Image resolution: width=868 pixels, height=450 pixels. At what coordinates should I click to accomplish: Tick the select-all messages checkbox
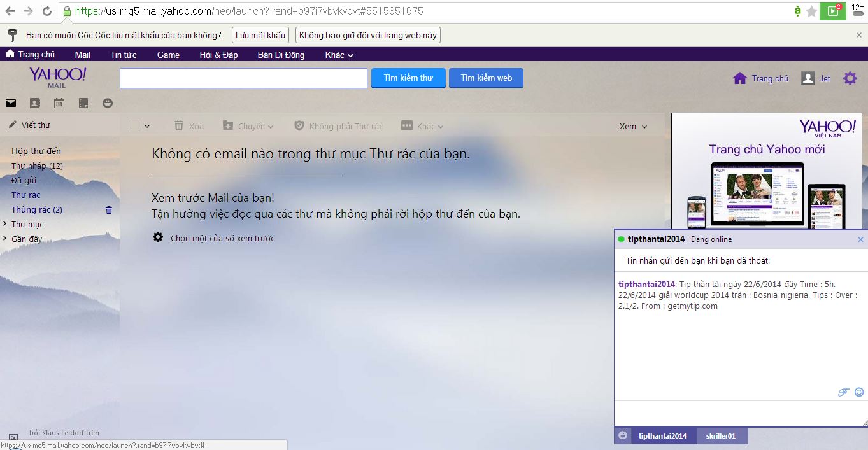[x=136, y=126]
